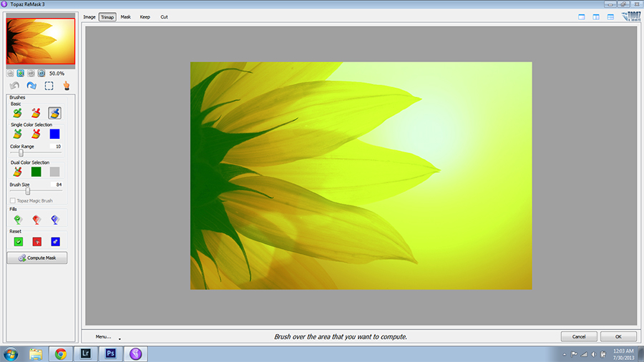The height and width of the screenshot is (362, 644).
Task: Enable the Topaz Magic Brush checkbox
Action: tap(13, 201)
